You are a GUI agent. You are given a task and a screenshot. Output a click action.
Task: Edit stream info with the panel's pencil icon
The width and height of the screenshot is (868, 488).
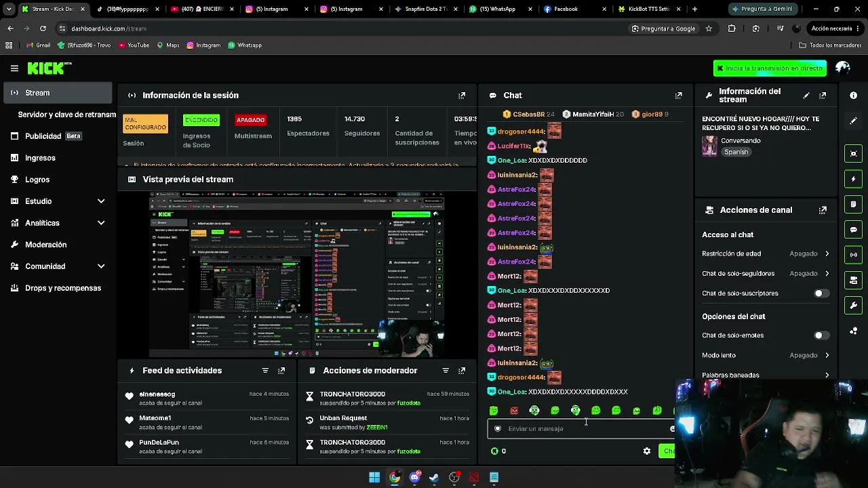pyautogui.click(x=806, y=96)
